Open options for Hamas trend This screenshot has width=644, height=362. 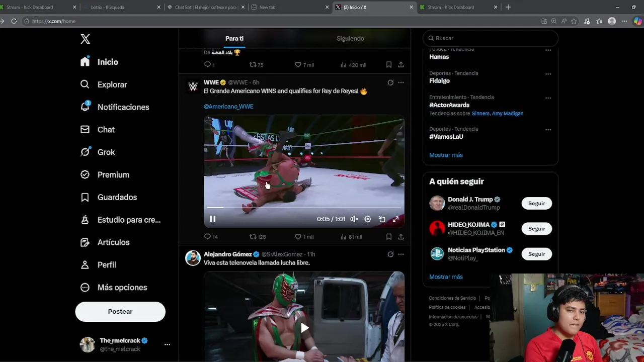coord(548,50)
